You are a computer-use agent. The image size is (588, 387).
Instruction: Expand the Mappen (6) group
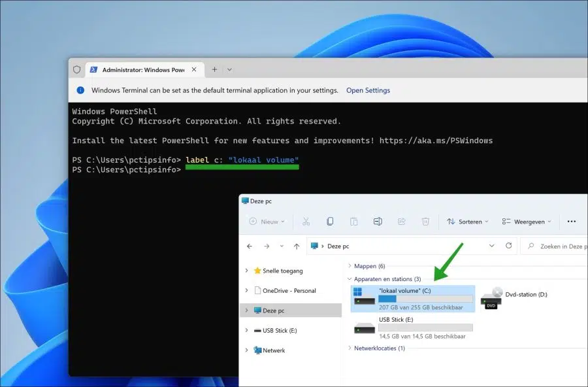[350, 266]
